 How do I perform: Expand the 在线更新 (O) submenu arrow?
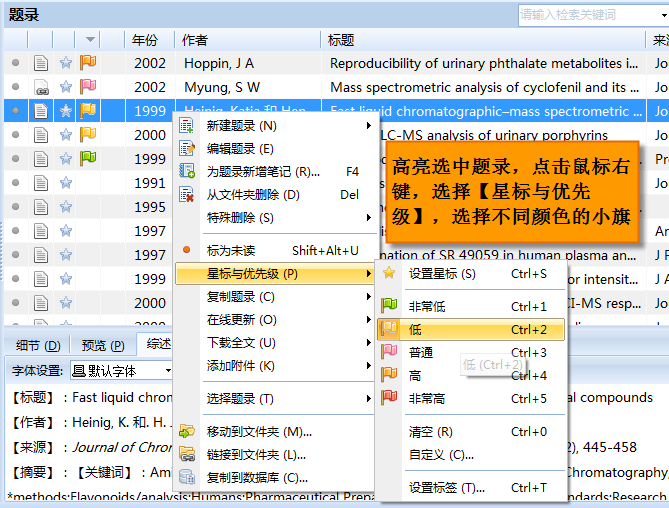click(369, 319)
